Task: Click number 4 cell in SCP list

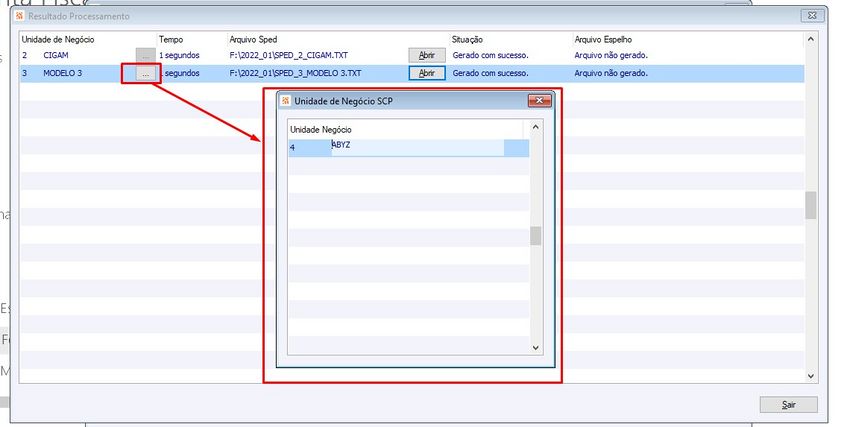Action: [293, 147]
